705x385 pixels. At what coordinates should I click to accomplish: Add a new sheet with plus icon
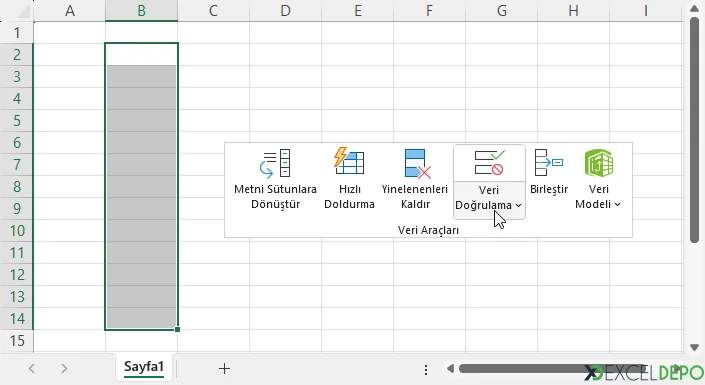tap(224, 369)
